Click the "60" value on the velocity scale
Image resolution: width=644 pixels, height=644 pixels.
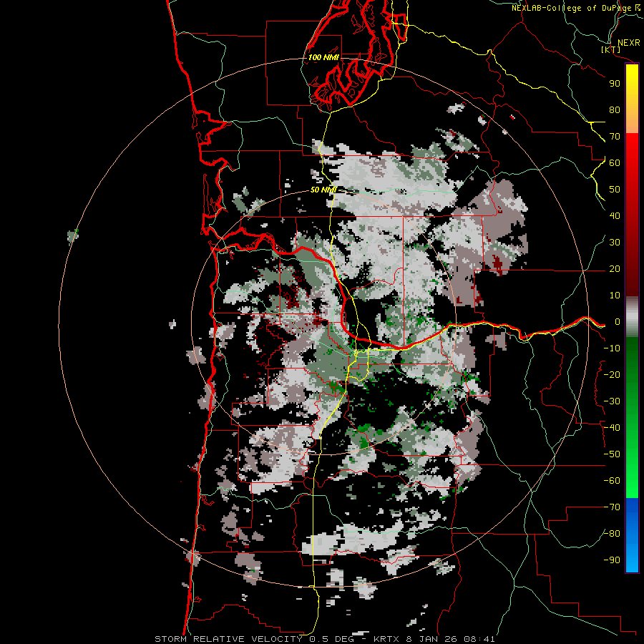615,162
